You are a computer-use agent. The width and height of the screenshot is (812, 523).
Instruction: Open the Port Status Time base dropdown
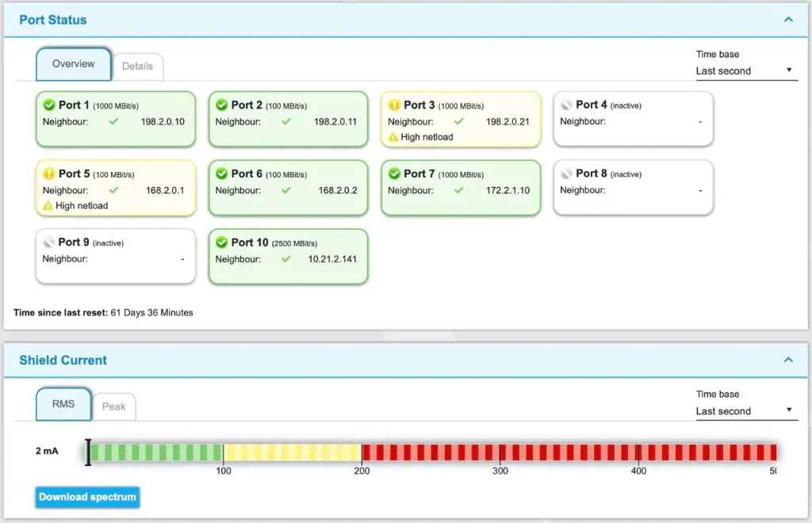(745, 71)
